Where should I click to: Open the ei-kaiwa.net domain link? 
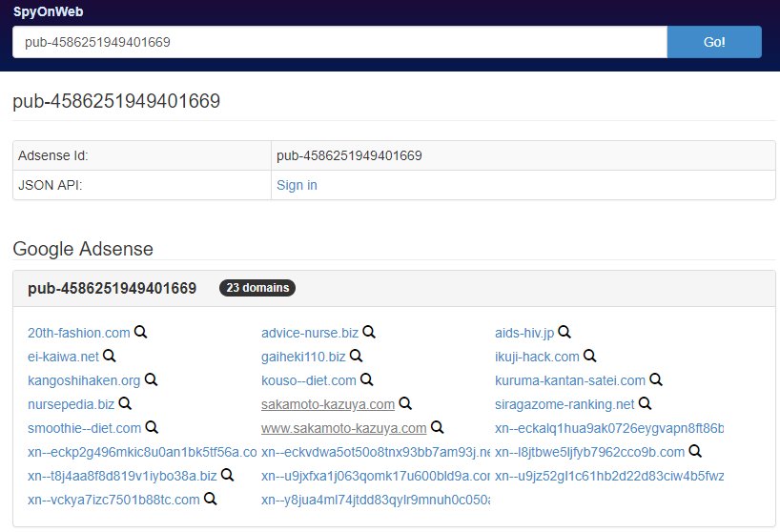63,357
